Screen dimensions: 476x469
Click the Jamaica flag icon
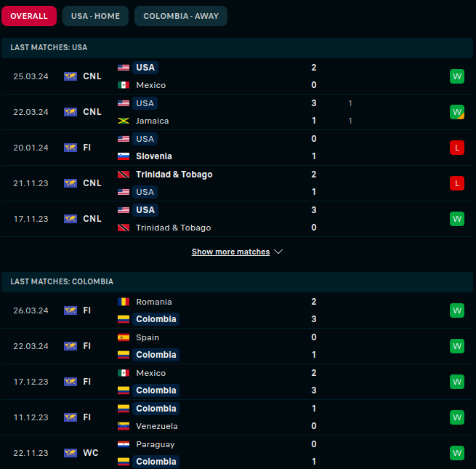(124, 121)
